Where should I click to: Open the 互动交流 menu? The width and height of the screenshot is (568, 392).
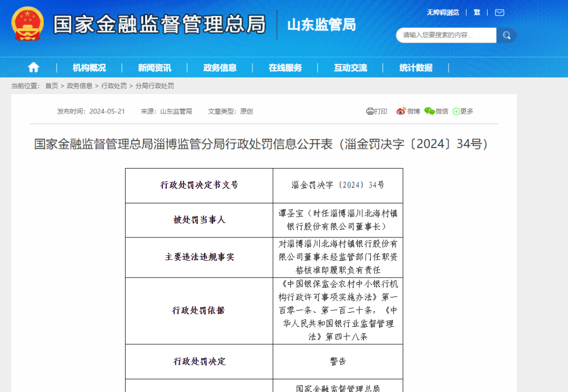point(350,68)
